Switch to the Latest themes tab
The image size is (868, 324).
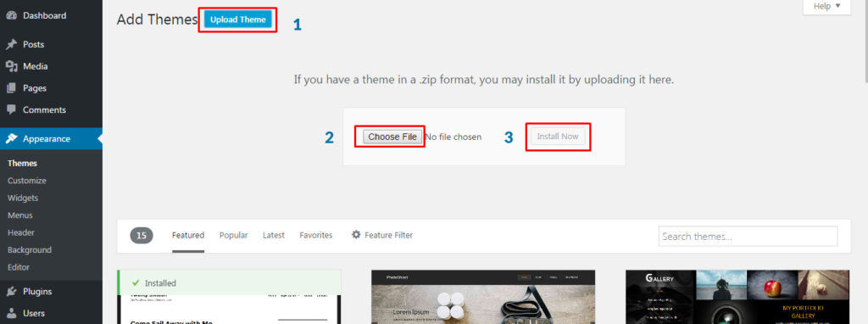click(x=274, y=236)
